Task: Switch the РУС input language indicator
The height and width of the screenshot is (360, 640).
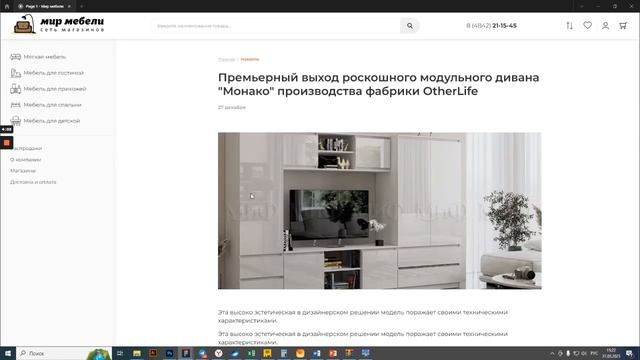Action: [594, 353]
